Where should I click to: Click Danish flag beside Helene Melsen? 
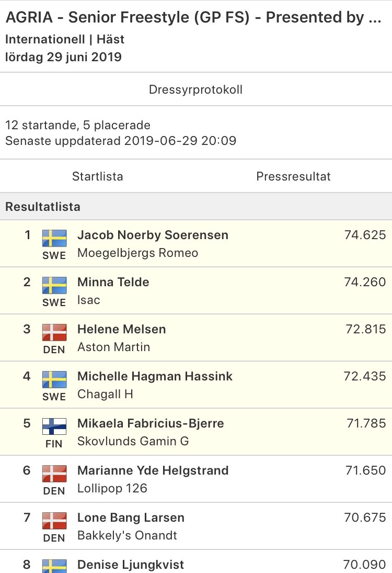pos(54,332)
